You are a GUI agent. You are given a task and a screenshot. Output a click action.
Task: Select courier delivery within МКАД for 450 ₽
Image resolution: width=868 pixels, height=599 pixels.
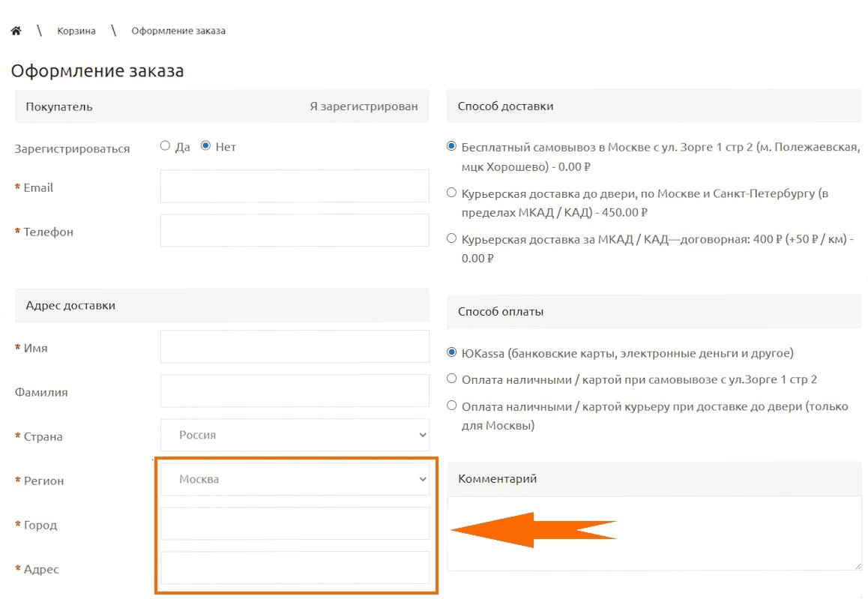(x=451, y=193)
